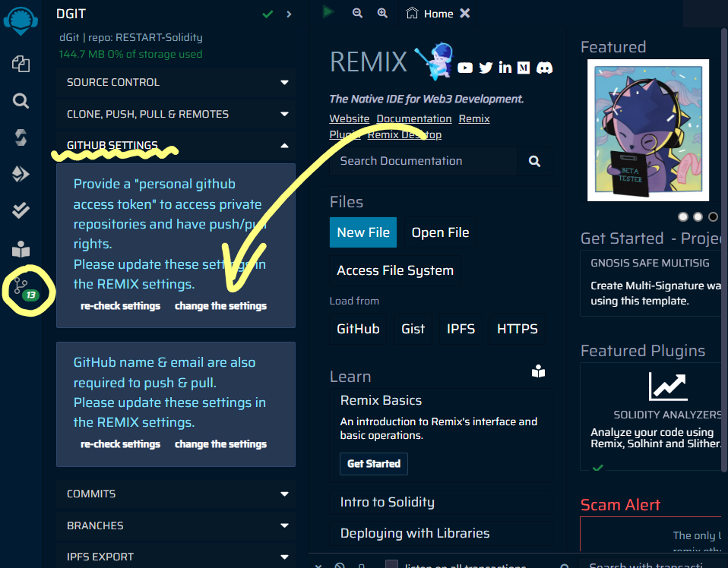Open the File Explorer sidebar icon
The width and height of the screenshot is (728, 568).
21,64
